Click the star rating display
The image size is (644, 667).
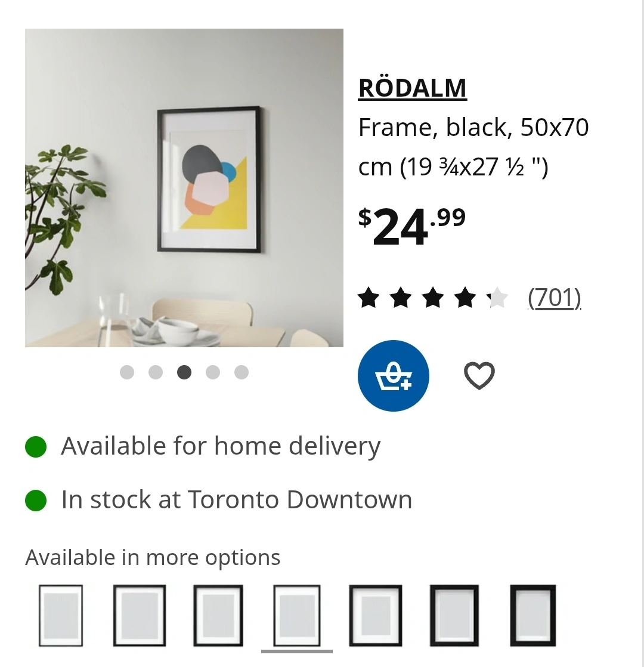(x=433, y=297)
